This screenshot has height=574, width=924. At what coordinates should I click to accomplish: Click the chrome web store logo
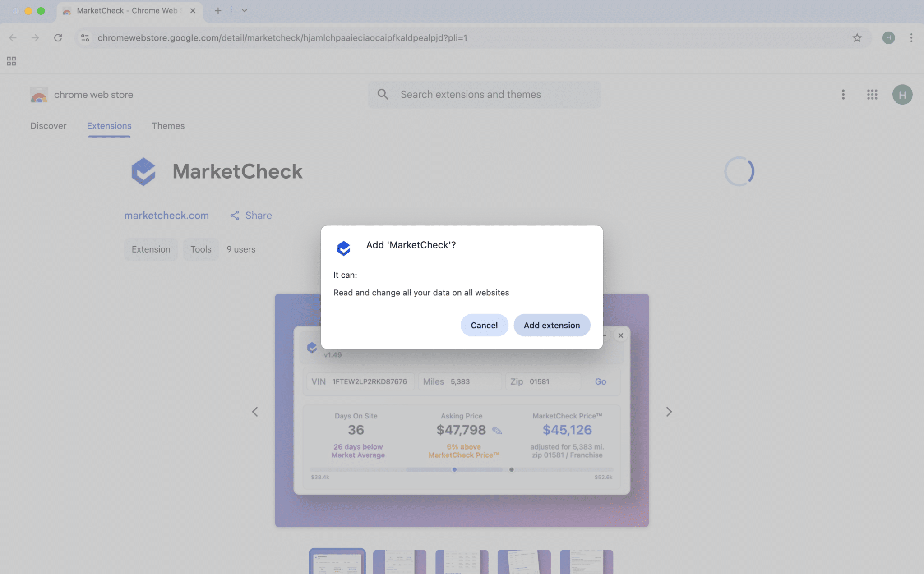point(39,95)
